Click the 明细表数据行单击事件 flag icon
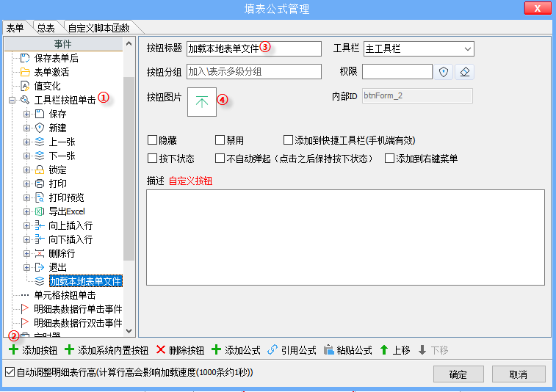The width and height of the screenshot is (556, 392). (x=25, y=309)
